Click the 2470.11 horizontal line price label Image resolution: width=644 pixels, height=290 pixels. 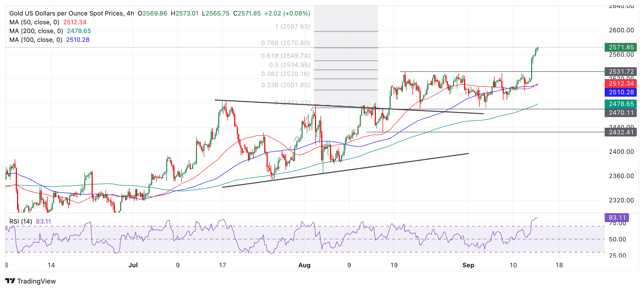(620, 113)
